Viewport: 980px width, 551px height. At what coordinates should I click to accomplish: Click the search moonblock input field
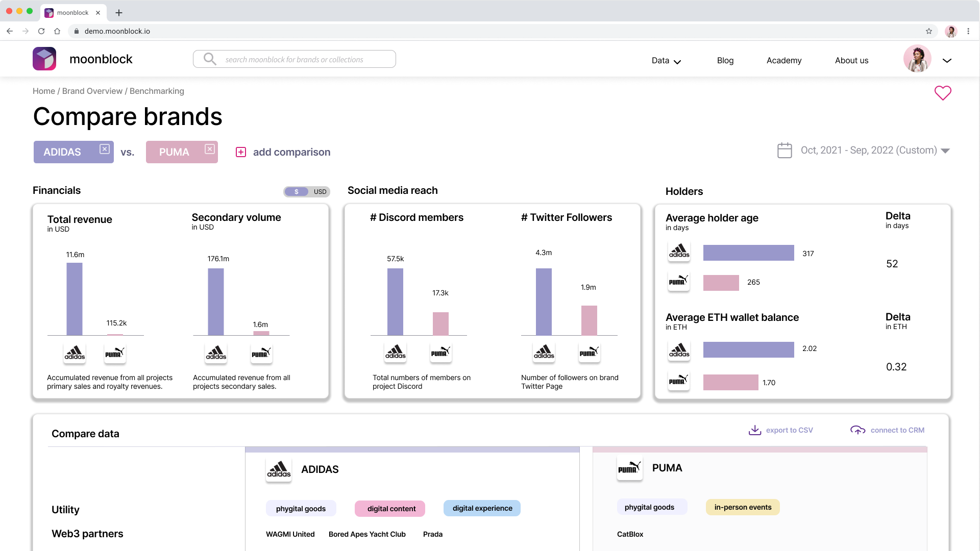[295, 59]
